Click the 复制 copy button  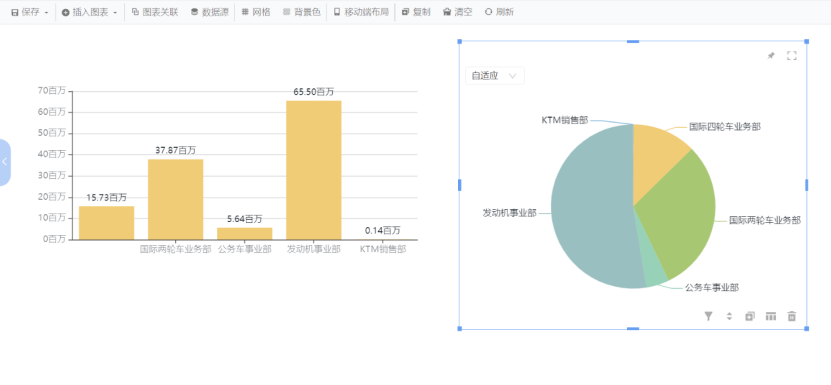pos(416,12)
